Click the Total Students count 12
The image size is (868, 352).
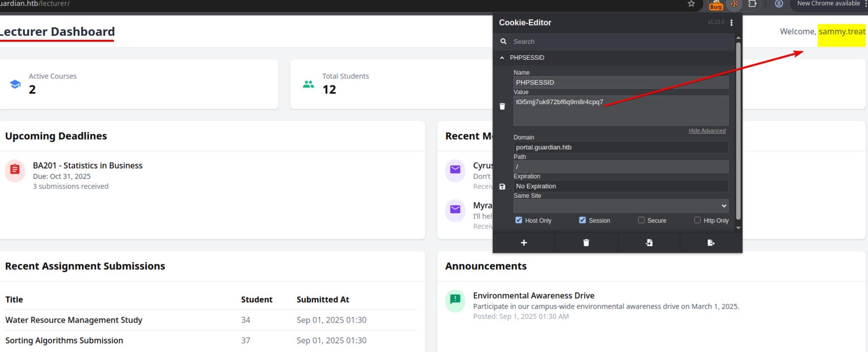click(329, 90)
